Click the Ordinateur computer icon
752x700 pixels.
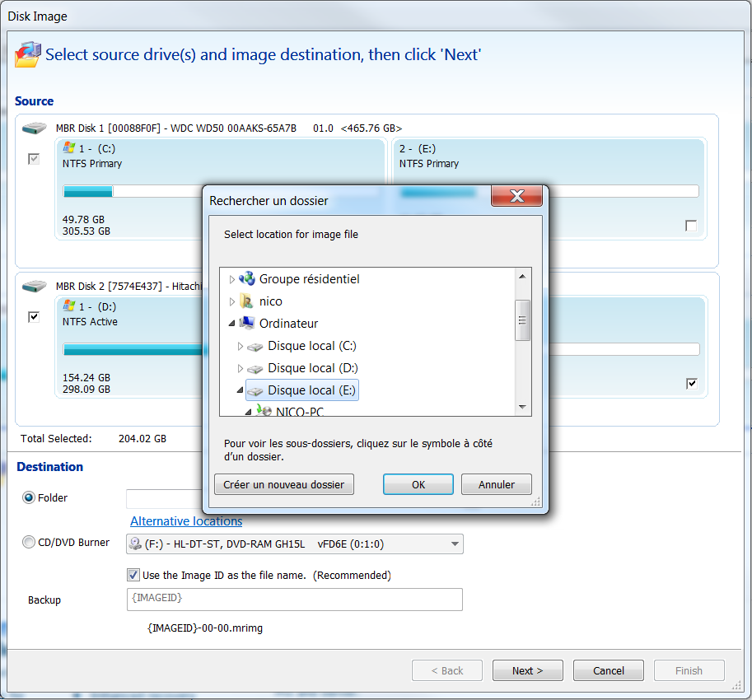(247, 324)
